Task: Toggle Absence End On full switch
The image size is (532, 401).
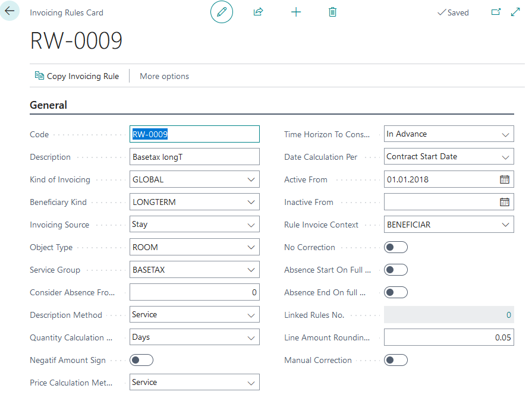Action: (x=396, y=292)
